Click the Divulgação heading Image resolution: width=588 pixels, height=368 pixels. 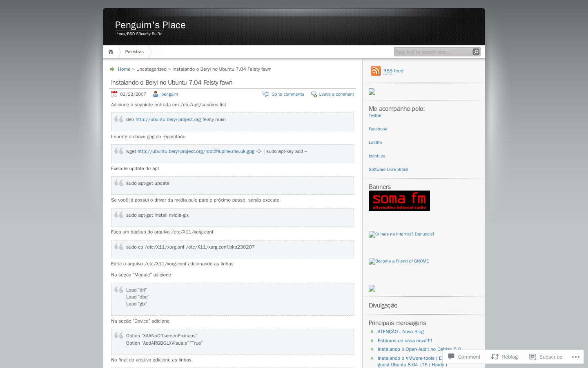(x=383, y=305)
